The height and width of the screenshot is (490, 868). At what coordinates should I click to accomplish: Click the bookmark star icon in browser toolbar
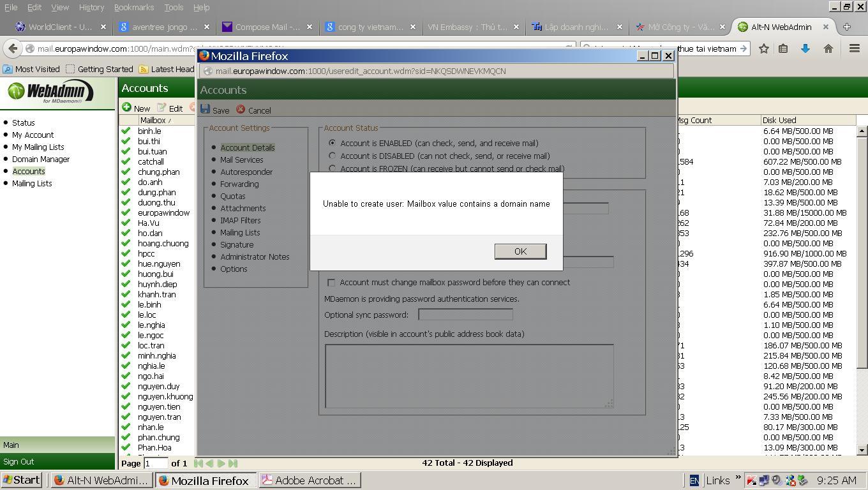763,48
